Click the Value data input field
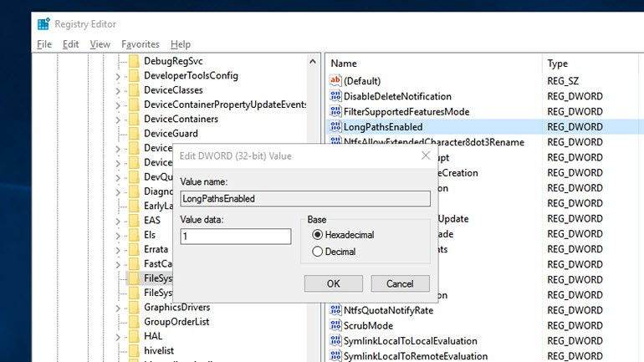Viewport: 644px width, 362px height. (236, 236)
